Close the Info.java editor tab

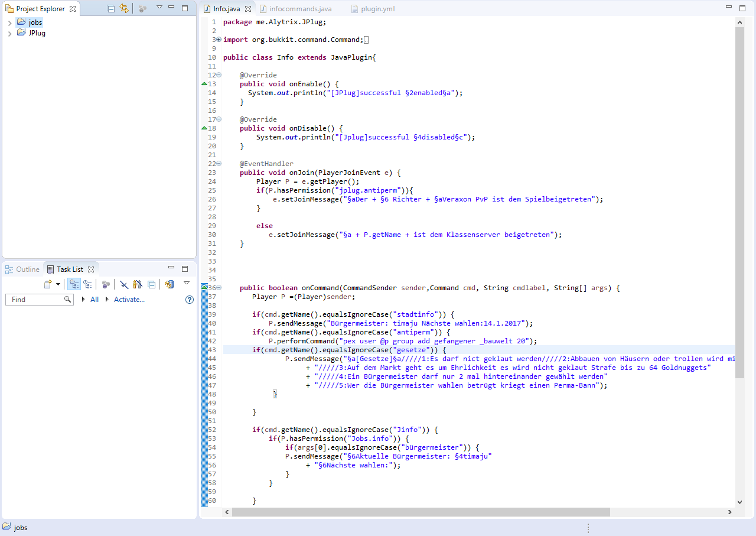247,9
